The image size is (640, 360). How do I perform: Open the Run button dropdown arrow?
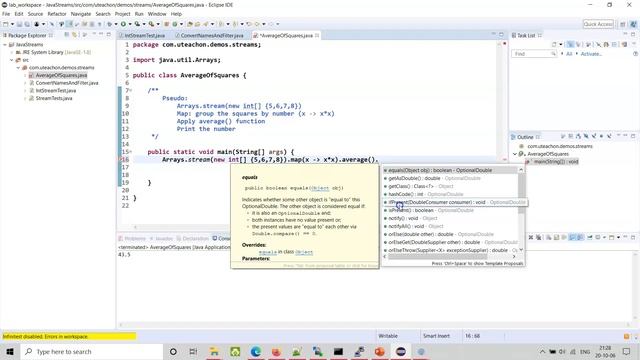[129, 24]
